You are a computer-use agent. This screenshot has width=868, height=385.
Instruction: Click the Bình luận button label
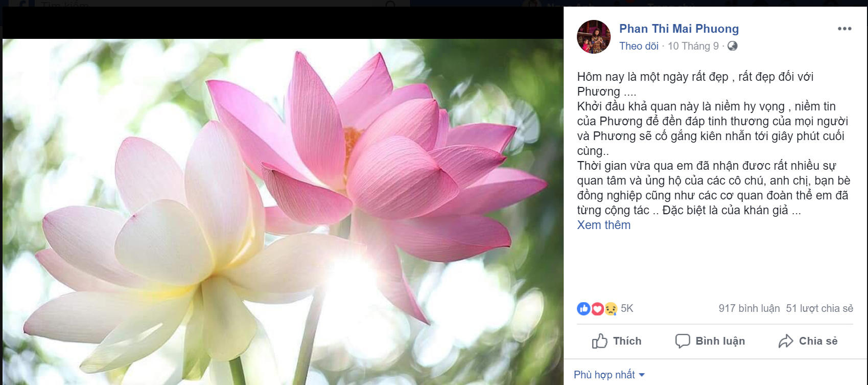[x=720, y=341]
